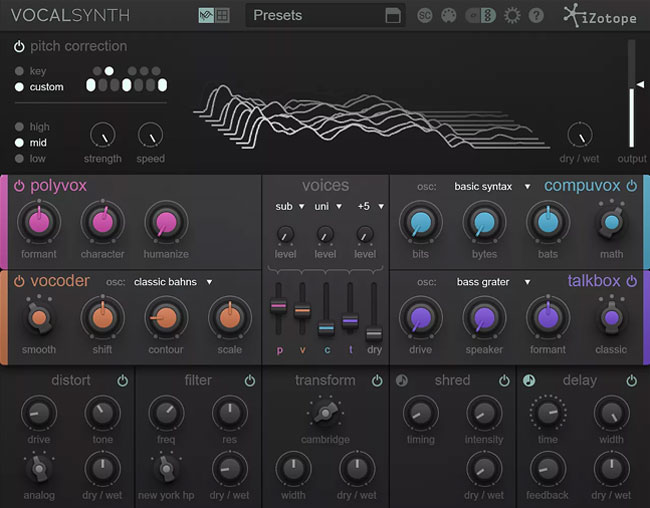Click the MIDI connector icon
Screen dimensions: 650x508
tap(449, 16)
